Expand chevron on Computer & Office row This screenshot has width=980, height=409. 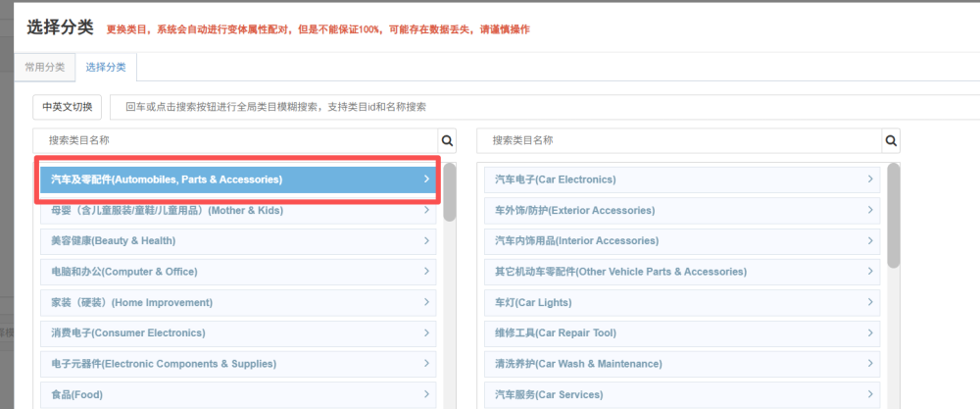[426, 272]
